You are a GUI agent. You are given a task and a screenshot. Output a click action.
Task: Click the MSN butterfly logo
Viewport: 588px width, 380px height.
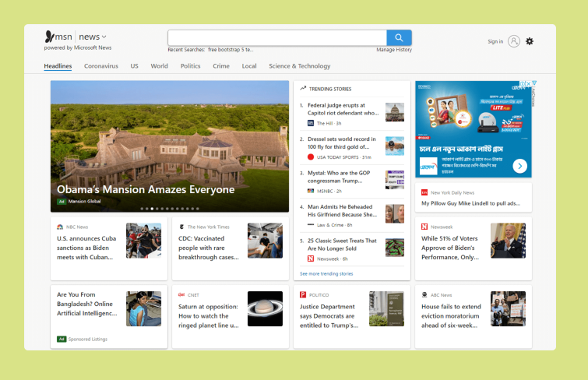(x=51, y=37)
